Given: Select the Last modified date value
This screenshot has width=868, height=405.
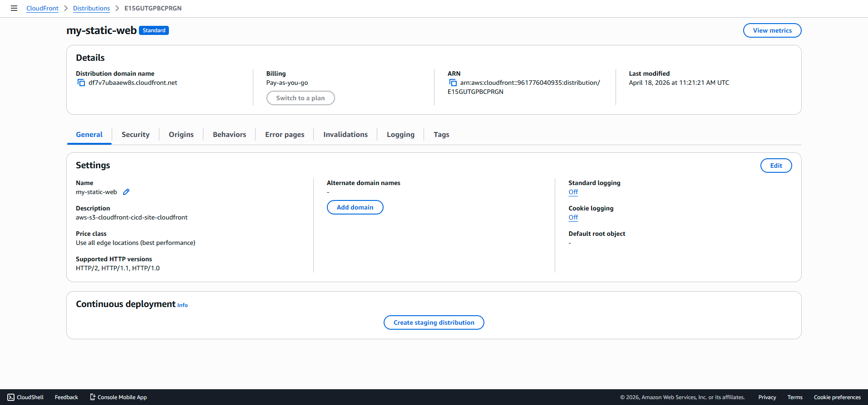Looking at the screenshot, I should pyautogui.click(x=679, y=83).
